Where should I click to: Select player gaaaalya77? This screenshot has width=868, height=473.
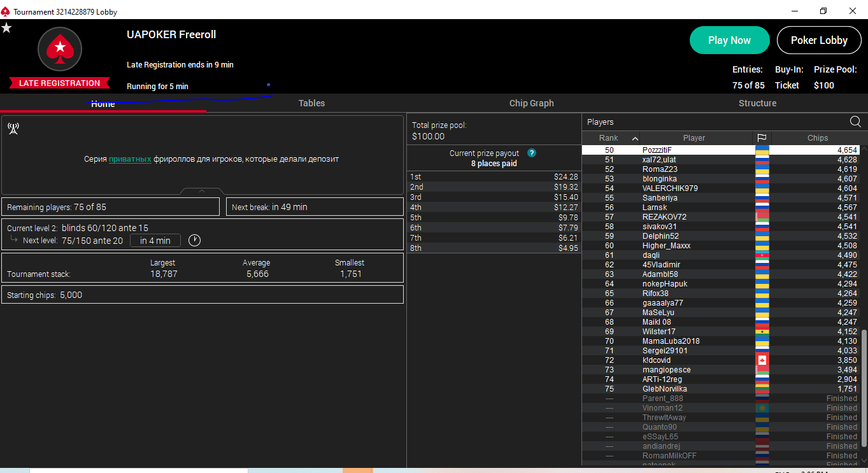(720, 303)
